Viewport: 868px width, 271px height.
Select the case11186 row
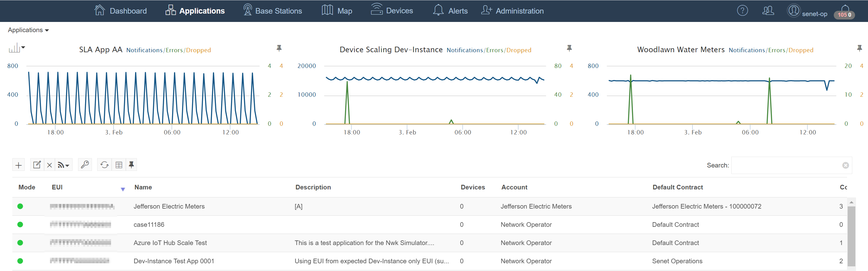(430, 225)
